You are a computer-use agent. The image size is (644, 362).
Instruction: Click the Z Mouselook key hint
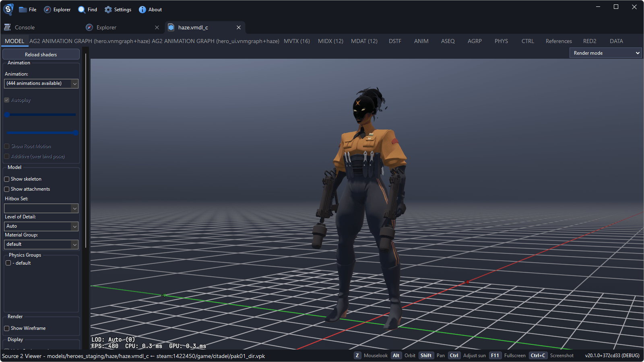click(371, 356)
